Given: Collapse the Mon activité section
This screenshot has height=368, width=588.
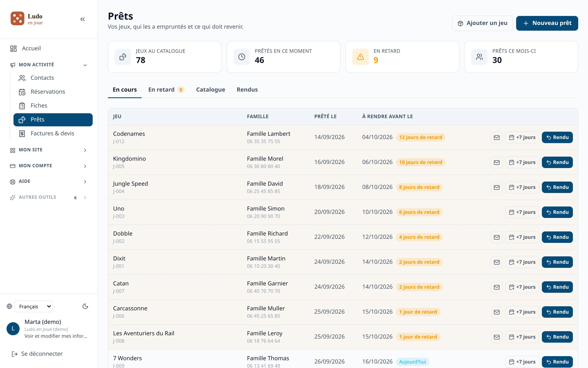Looking at the screenshot, I should tap(49, 65).
